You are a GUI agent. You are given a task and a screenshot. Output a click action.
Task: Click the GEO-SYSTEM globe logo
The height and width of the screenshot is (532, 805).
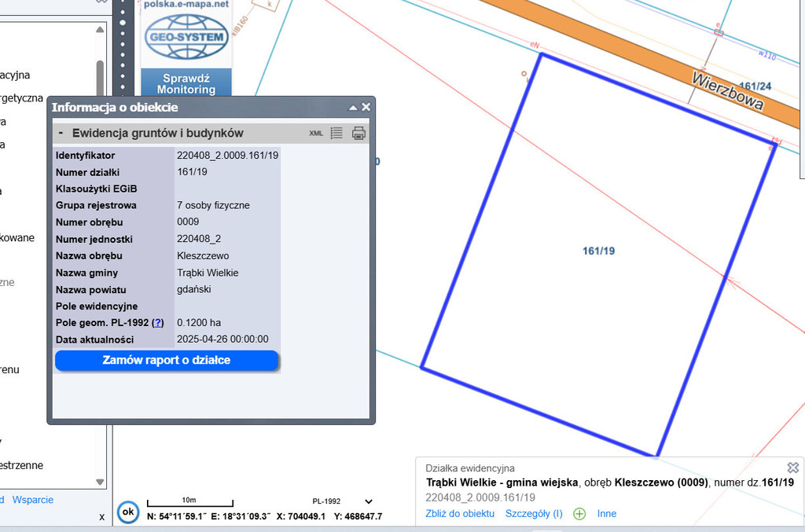click(186, 36)
